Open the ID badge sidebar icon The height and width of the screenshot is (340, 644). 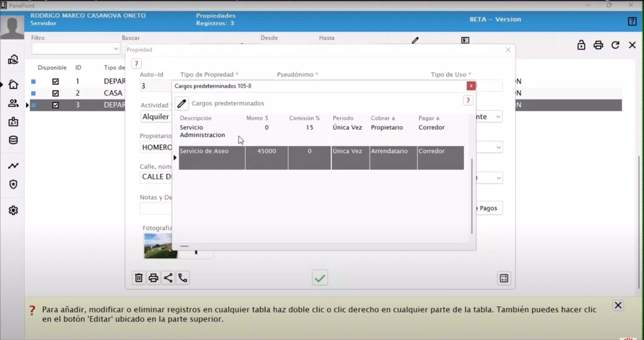point(13,122)
